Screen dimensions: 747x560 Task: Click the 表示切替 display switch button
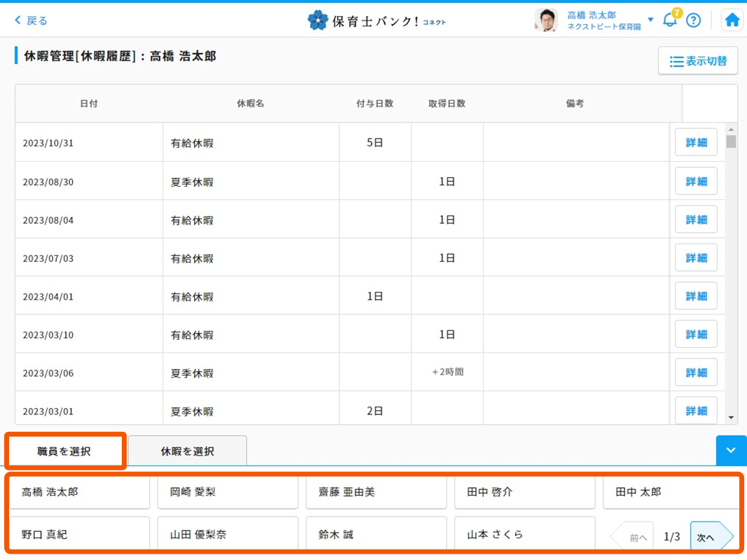pyautogui.click(x=698, y=61)
